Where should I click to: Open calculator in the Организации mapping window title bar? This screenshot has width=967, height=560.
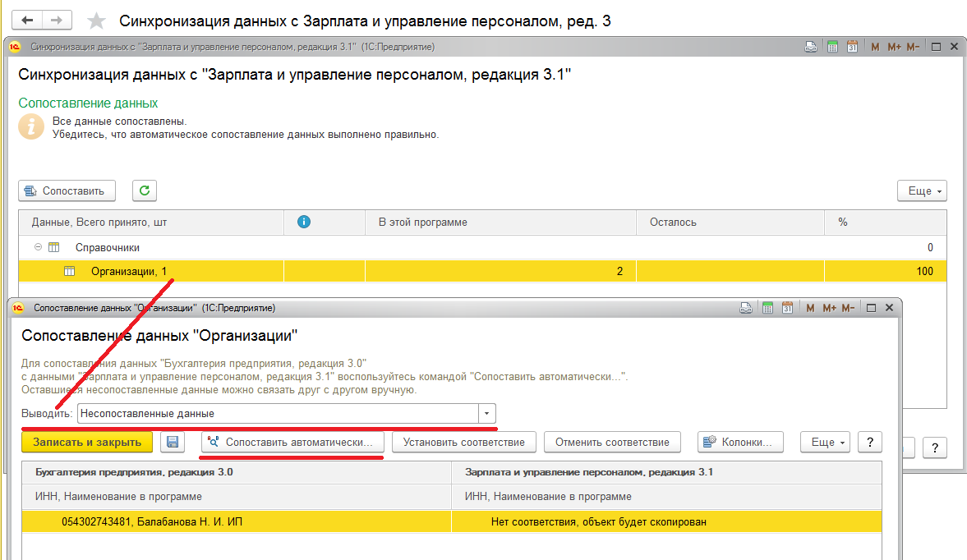click(767, 308)
